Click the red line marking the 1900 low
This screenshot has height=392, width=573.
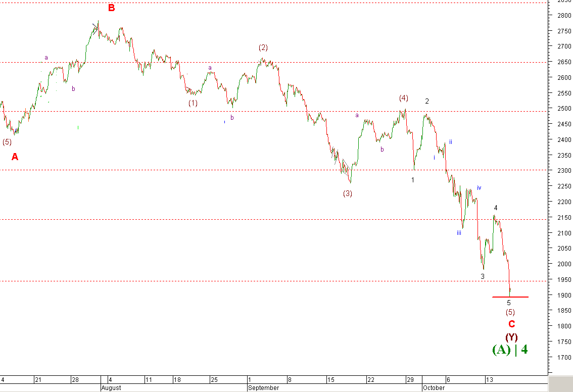click(x=510, y=297)
